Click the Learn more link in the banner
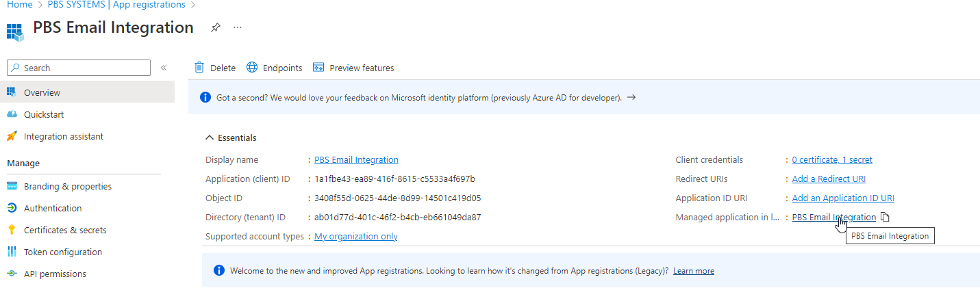Screen dimensions: 980x288 (693, 271)
